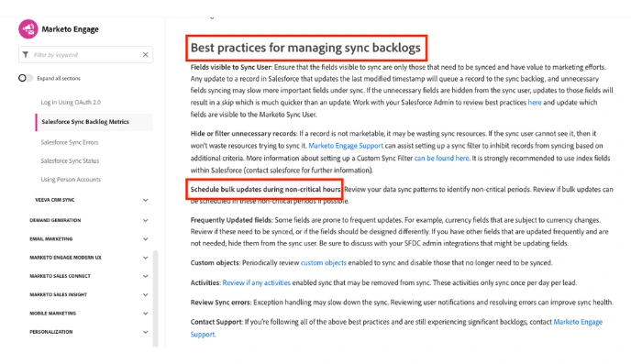Click 'Hide or filter unnecessary records' text
This screenshot has height=364, width=631.
[244, 134]
